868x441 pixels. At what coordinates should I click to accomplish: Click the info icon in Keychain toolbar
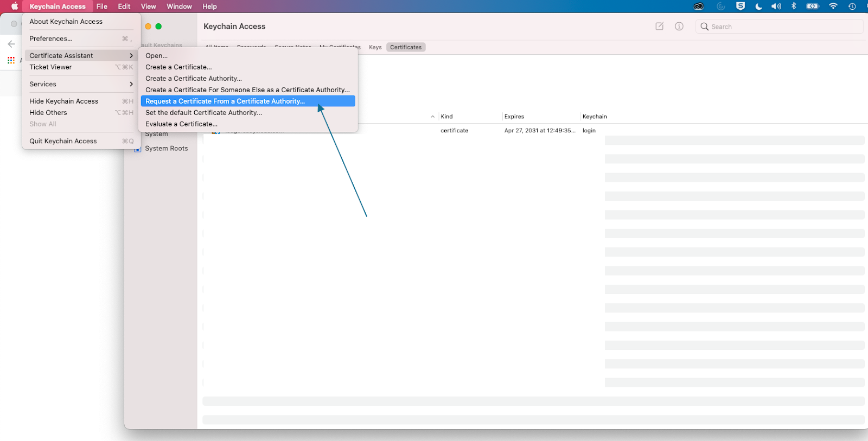(x=679, y=26)
